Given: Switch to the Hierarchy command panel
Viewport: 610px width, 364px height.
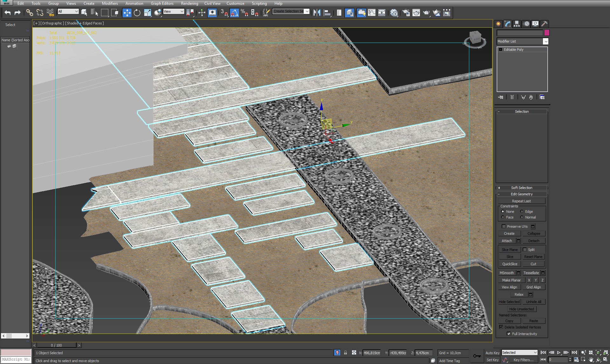Looking at the screenshot, I should 517,24.
